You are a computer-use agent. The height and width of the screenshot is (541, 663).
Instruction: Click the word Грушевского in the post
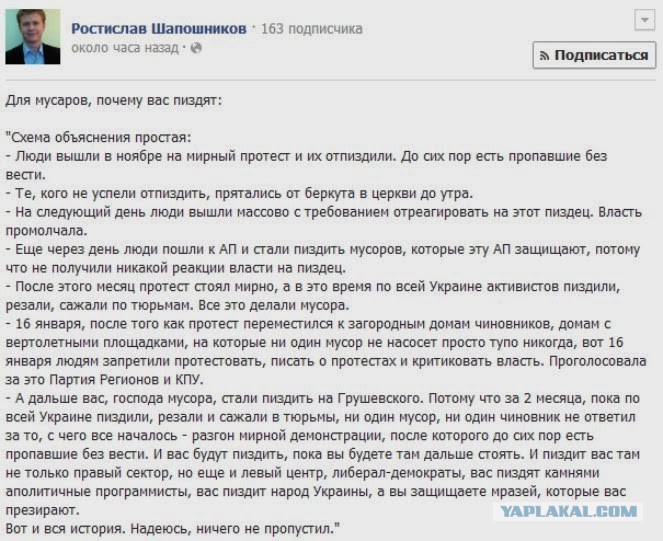pyautogui.click(x=382, y=398)
